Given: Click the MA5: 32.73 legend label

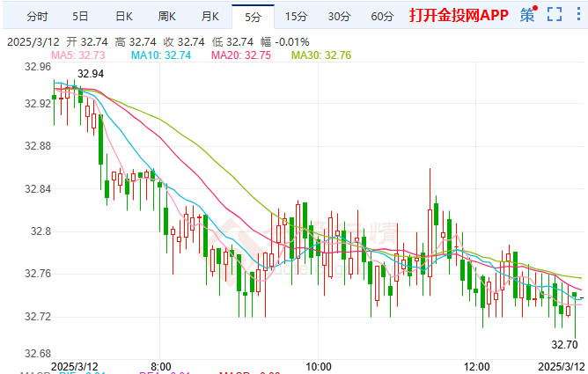Looking at the screenshot, I should coord(78,55).
